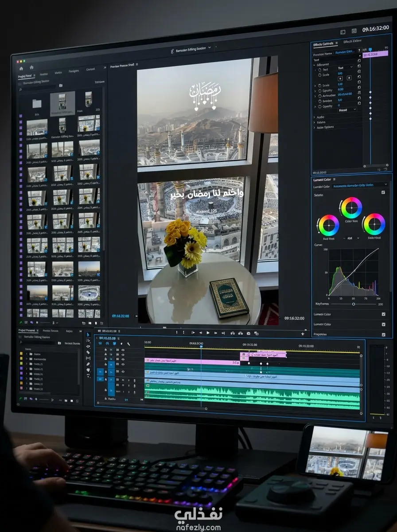
Task: Expand the Audio section in Effects Controls
Action: [315, 117]
